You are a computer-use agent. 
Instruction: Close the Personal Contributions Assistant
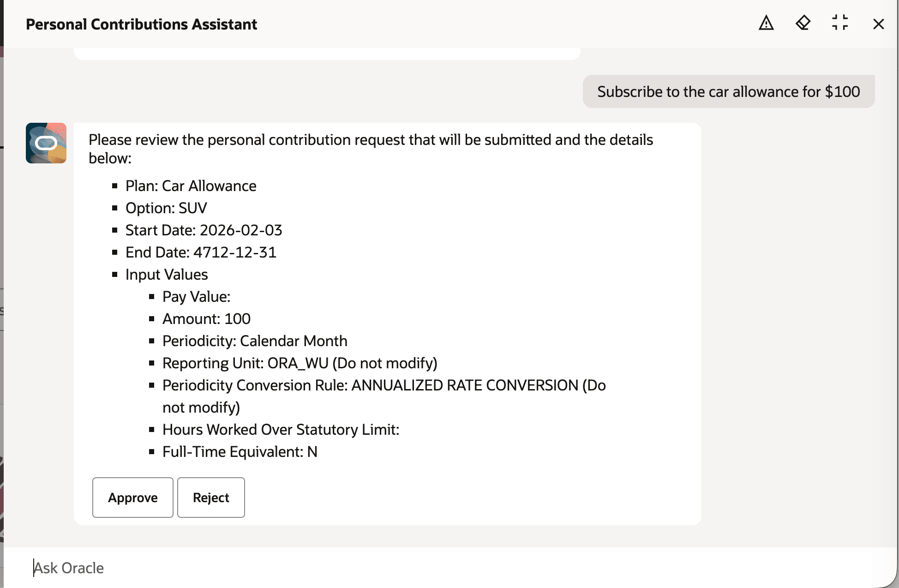pyautogui.click(x=878, y=24)
